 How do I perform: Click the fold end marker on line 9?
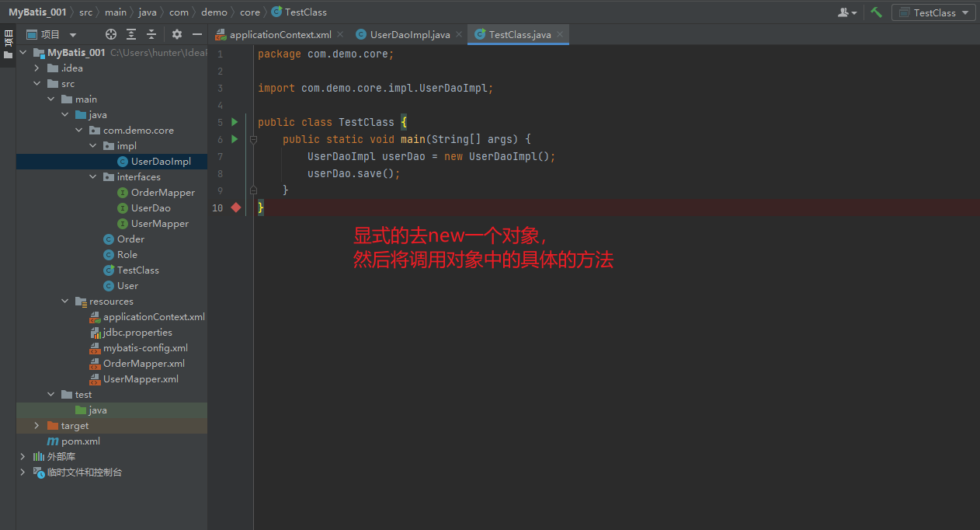[x=253, y=190]
